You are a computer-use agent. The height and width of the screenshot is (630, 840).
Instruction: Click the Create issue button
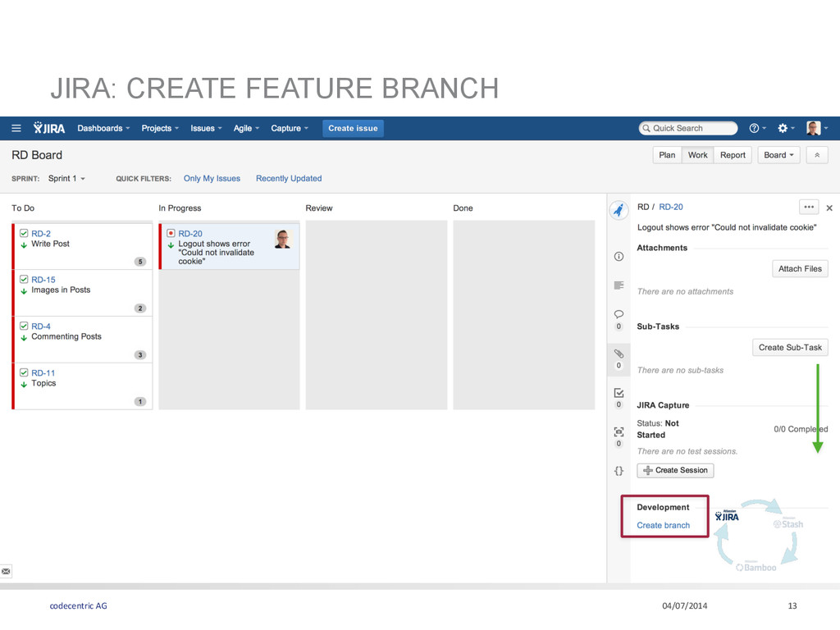353,128
